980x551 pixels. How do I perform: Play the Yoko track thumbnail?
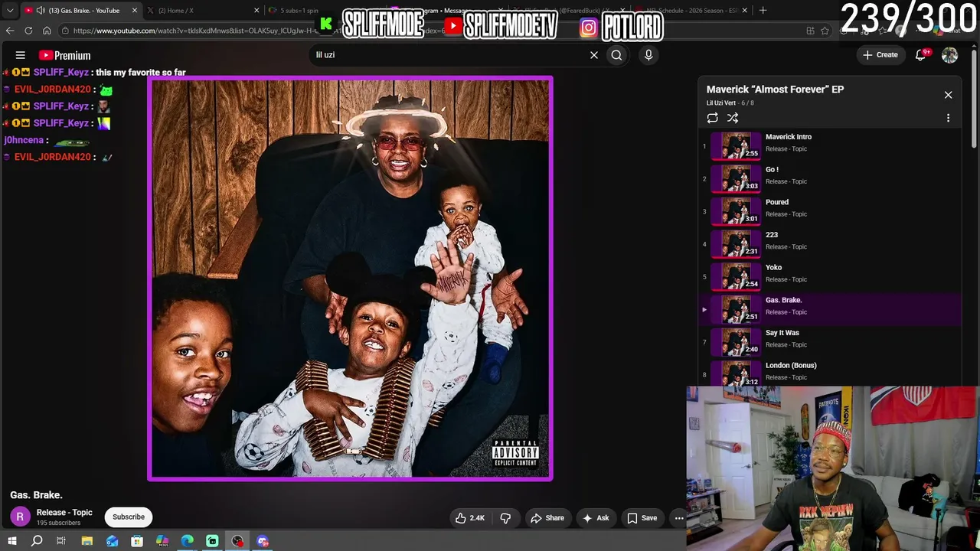pyautogui.click(x=736, y=276)
